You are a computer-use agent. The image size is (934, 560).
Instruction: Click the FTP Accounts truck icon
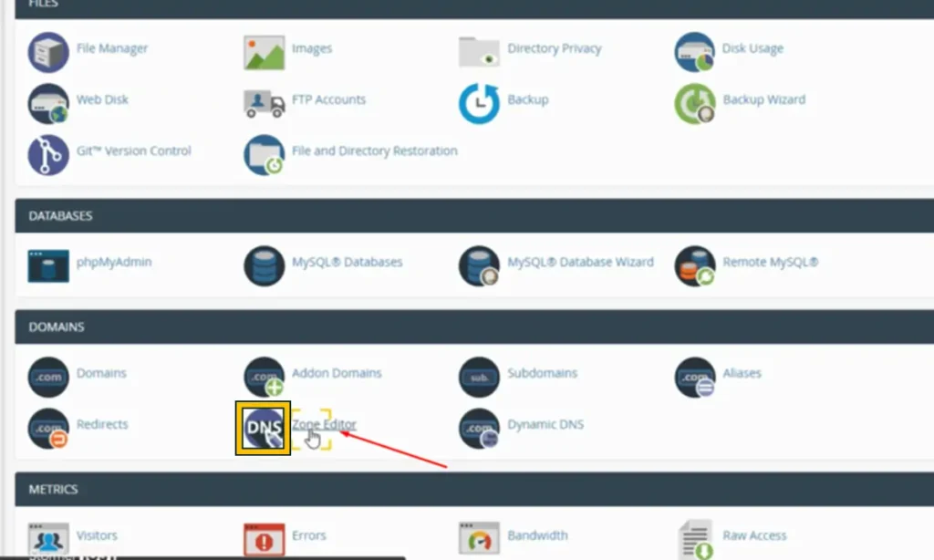coord(264,104)
